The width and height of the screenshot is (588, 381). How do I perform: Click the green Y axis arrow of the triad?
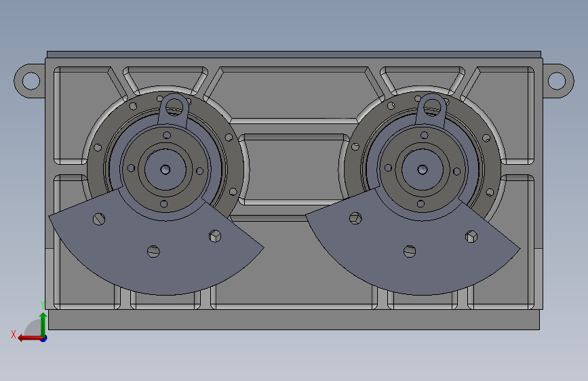[x=43, y=324]
